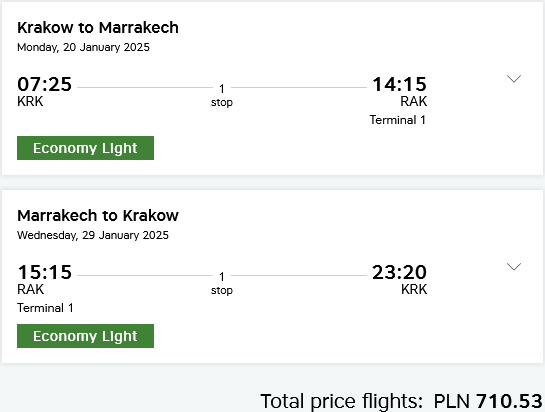Expand the Krakow to Marrakech flight details
This screenshot has width=545, height=412.
[x=514, y=79]
